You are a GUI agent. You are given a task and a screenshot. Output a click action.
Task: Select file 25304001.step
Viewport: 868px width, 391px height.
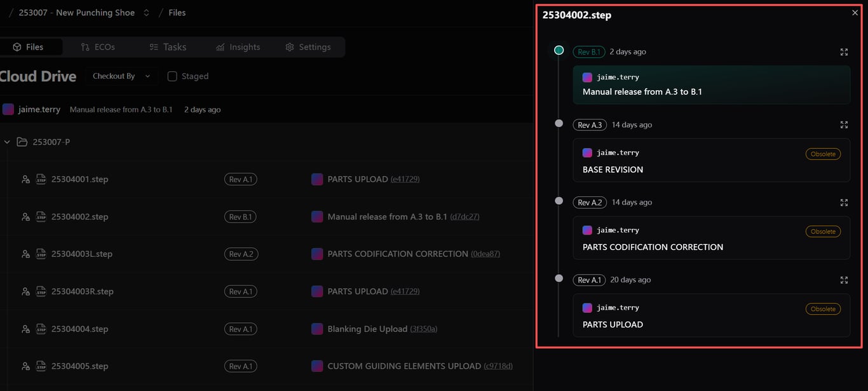[80, 179]
